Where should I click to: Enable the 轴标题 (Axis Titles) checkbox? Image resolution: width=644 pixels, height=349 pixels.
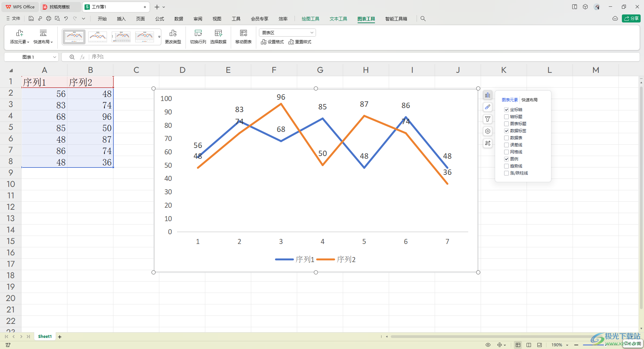click(506, 117)
